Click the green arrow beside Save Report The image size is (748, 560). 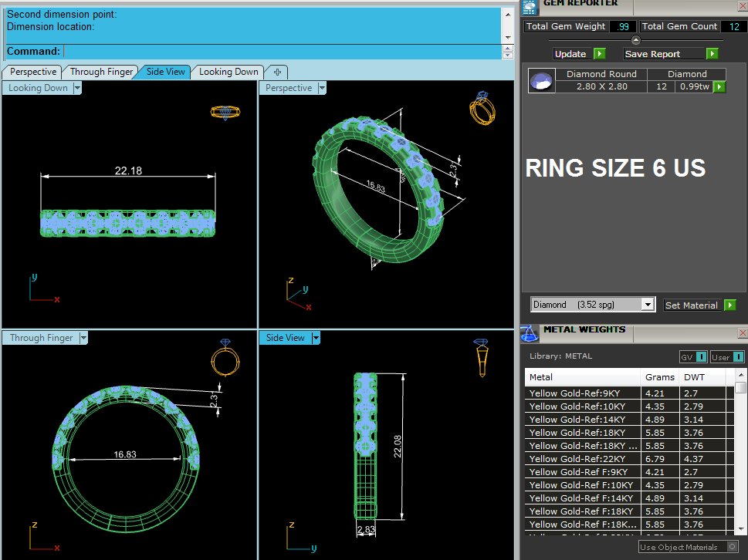712,54
